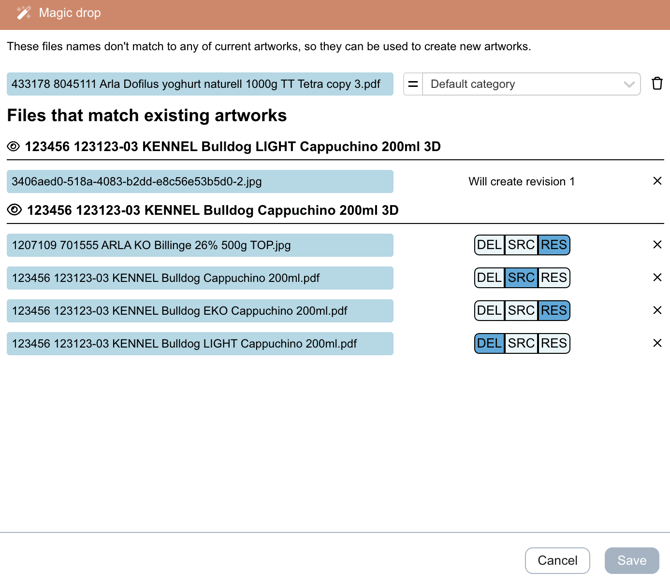Screen dimensions: 670x586
Task: Remove KENNEL Bulldog LIGHT Cappuchino pdf row
Action: (657, 343)
